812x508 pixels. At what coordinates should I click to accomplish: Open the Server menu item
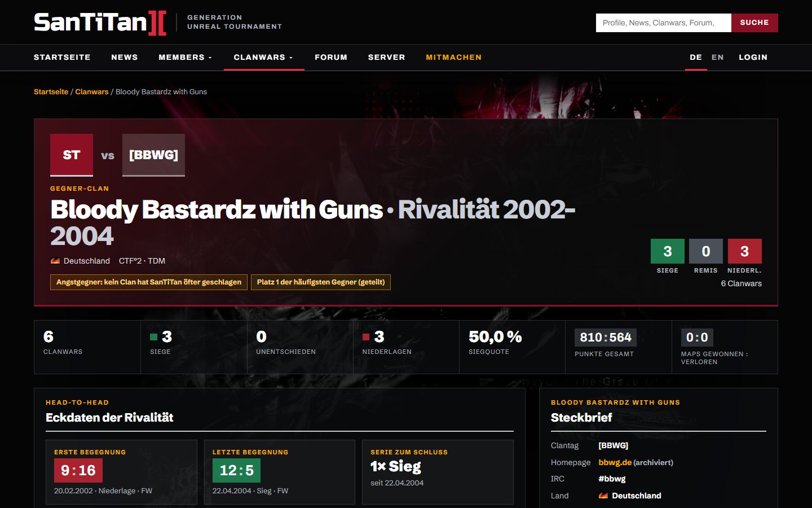pos(387,58)
